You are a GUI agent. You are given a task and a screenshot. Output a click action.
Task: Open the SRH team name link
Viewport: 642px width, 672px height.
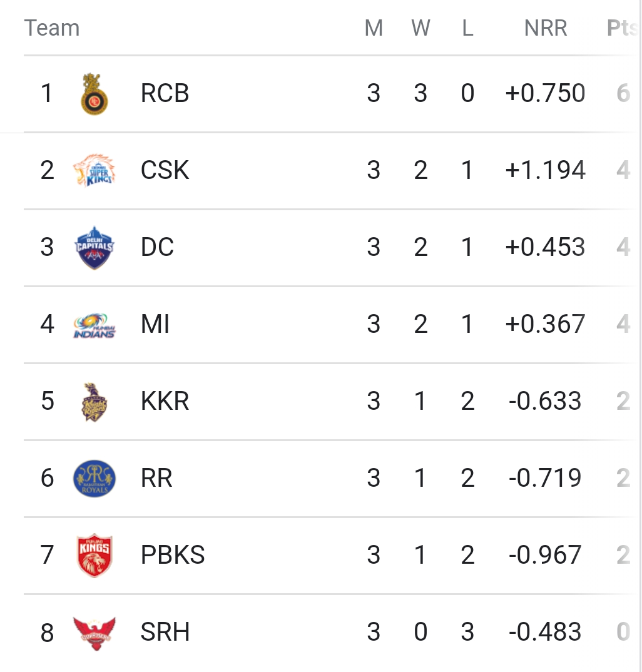[165, 632]
